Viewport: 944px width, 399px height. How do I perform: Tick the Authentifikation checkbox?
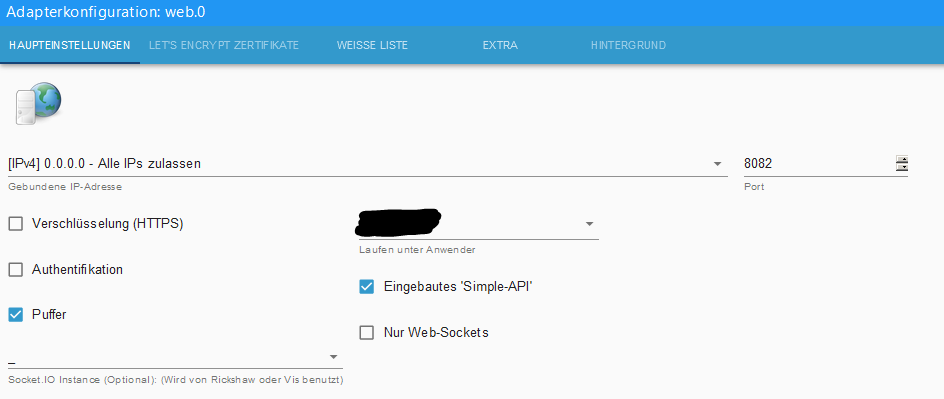[x=16, y=270]
